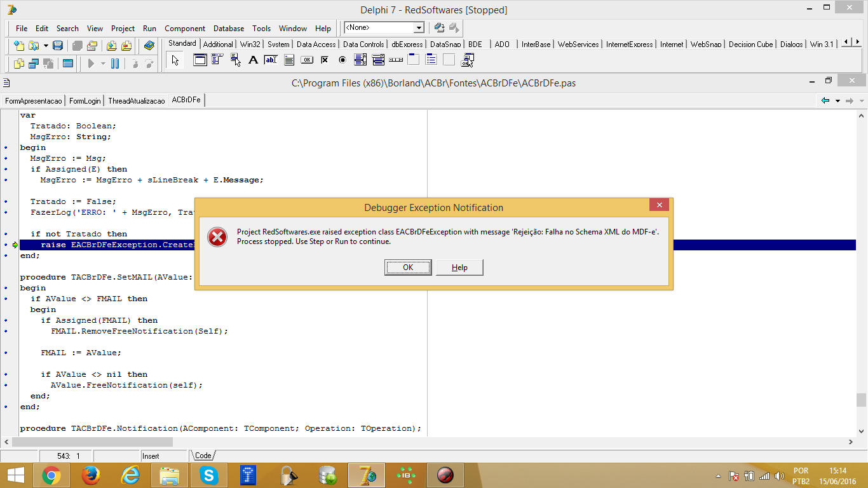Click Add file to project icon
The width and height of the screenshot is (868, 488).
(x=112, y=46)
